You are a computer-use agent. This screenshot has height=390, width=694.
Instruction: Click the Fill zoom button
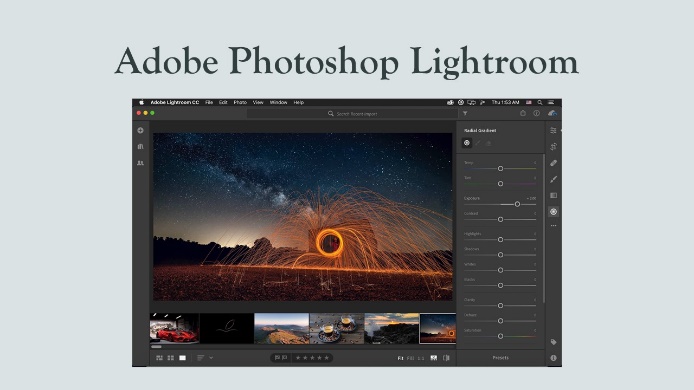pyautogui.click(x=410, y=358)
